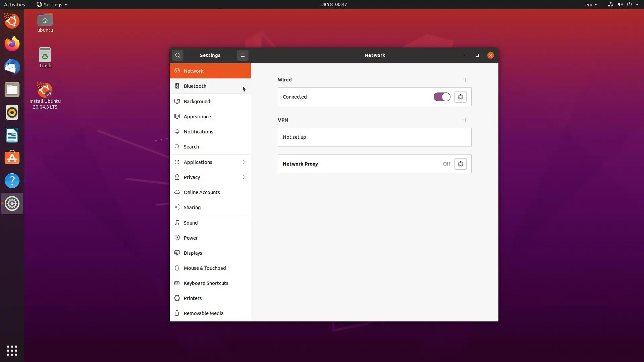The width and height of the screenshot is (644, 362).
Task: Click the Activities button
Action: (14, 5)
